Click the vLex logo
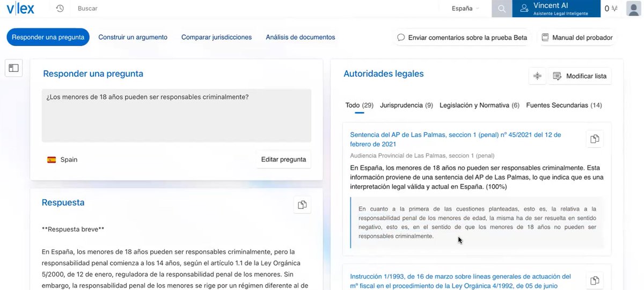Screen dimensions: 644x290 click(x=21, y=9)
